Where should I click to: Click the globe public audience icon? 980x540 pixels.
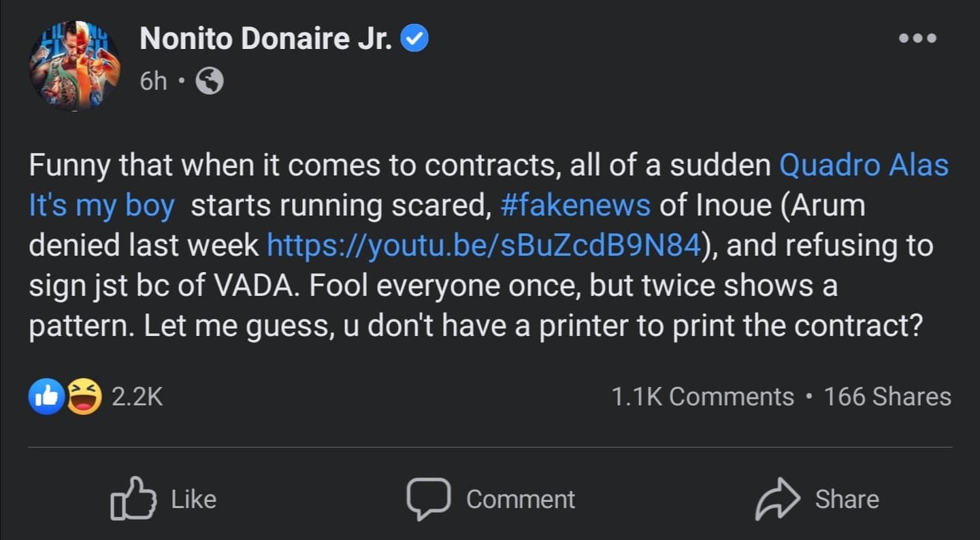pyautogui.click(x=210, y=82)
